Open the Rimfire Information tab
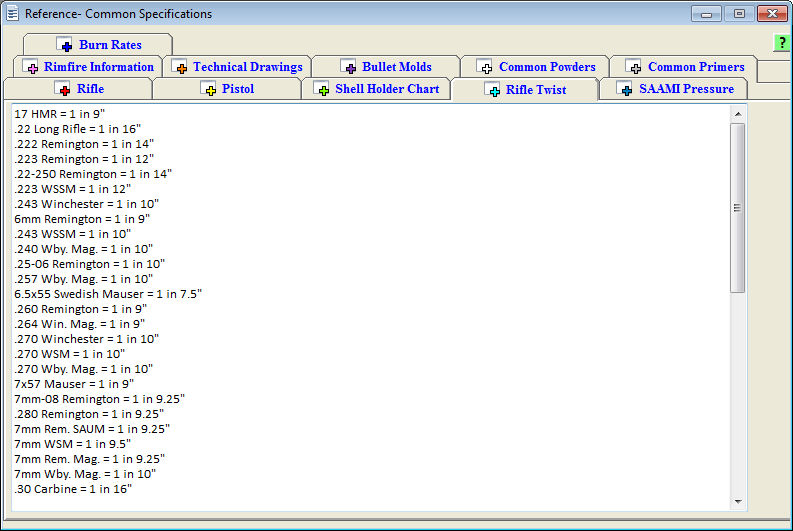The height and width of the screenshot is (531, 793). point(88,66)
